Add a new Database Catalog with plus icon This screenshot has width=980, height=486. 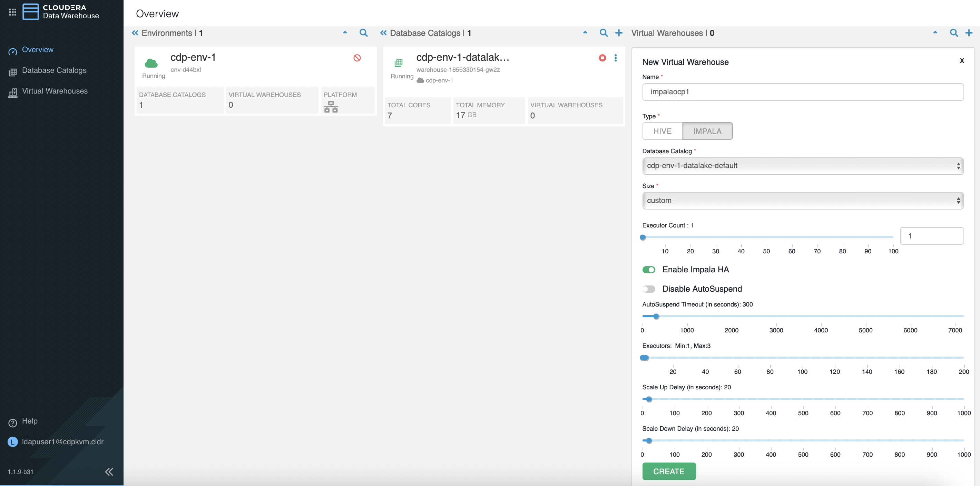click(619, 33)
